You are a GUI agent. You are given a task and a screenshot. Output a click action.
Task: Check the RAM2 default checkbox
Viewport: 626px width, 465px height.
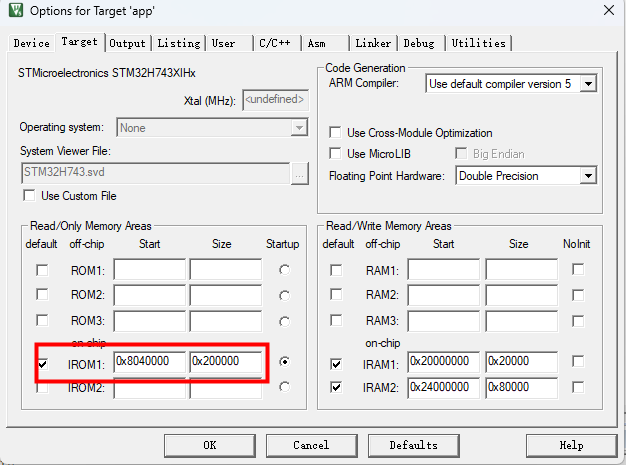[336, 295]
